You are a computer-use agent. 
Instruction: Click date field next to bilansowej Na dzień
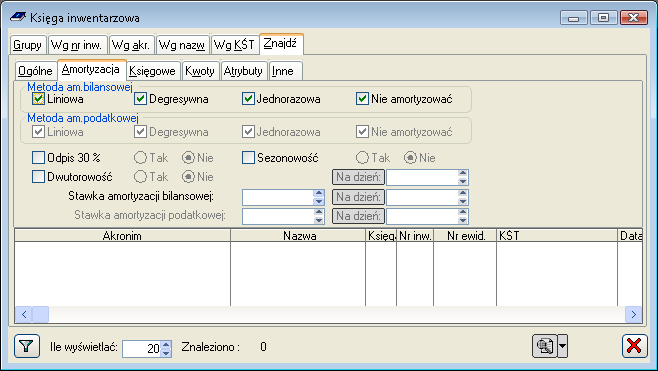(422, 197)
